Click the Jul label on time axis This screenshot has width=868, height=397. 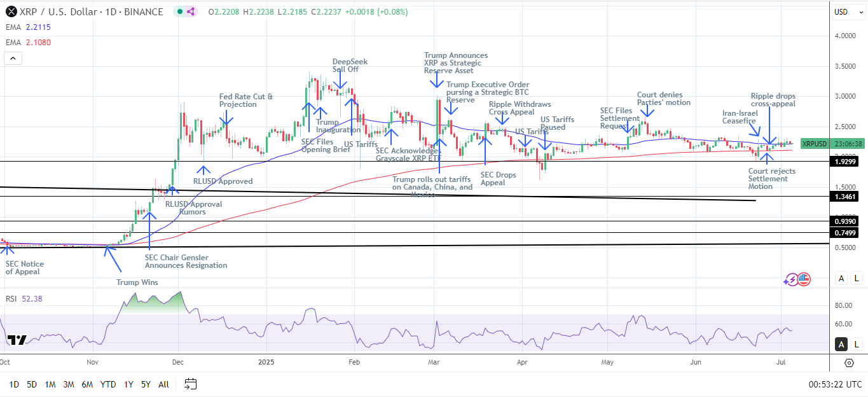tap(780, 362)
